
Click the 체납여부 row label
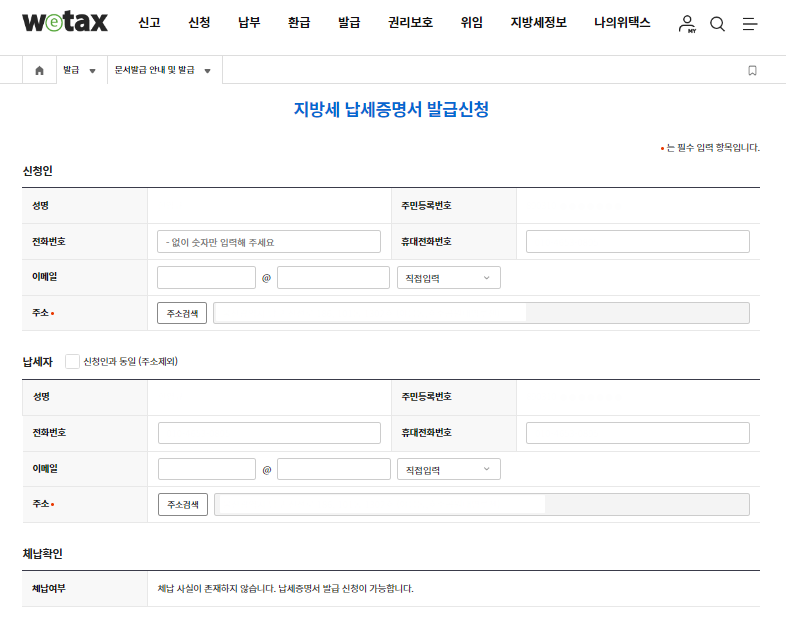click(x=49, y=588)
